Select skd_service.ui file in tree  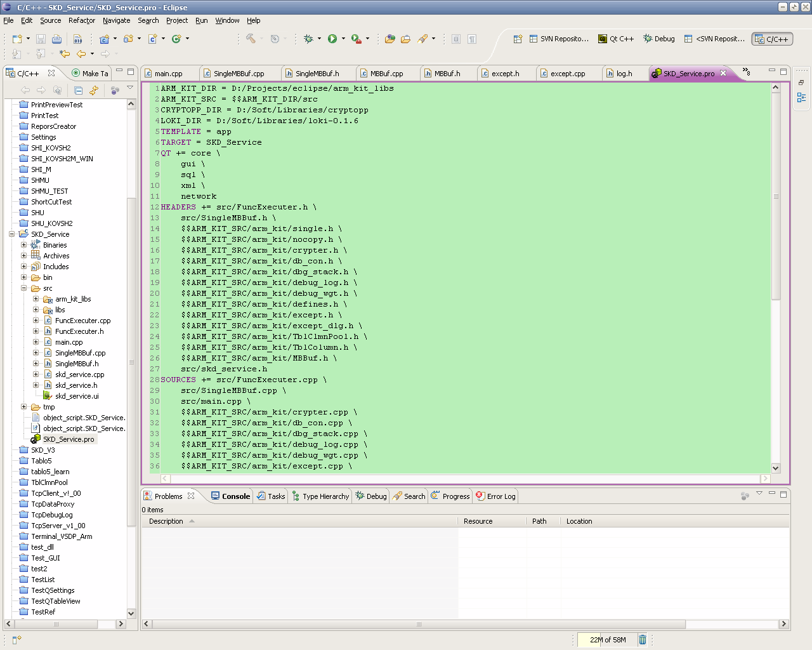tap(77, 396)
